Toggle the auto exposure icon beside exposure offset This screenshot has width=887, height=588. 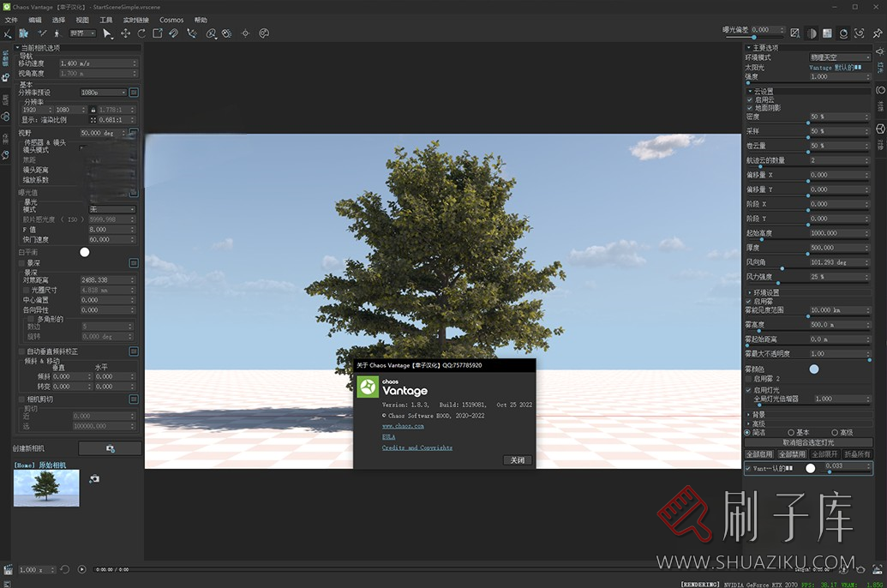794,33
